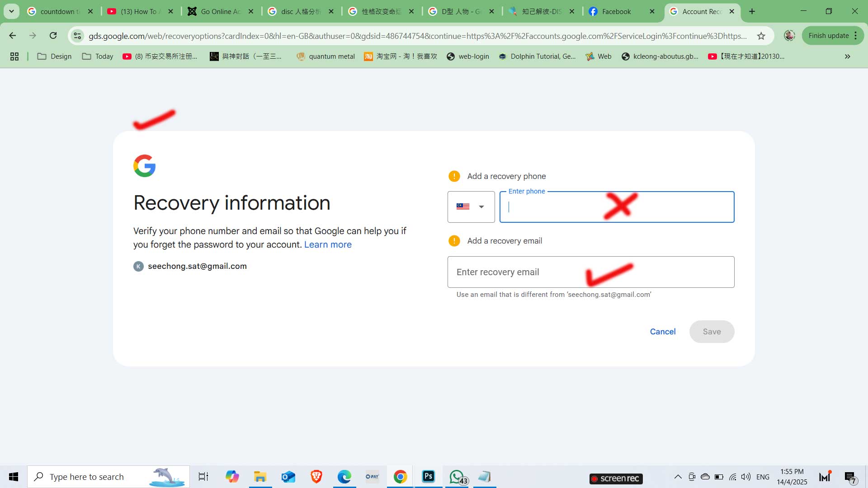Open the OPAY app from the taskbar
This screenshot has height=488, width=868.
(x=372, y=477)
